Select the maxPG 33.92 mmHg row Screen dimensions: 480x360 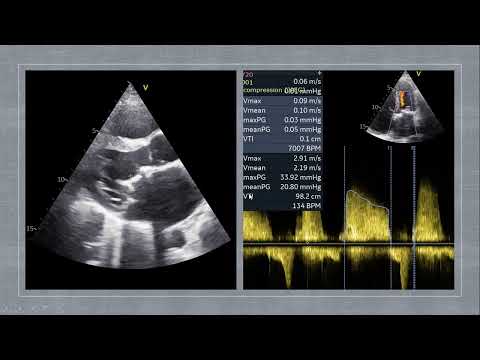coord(282,177)
